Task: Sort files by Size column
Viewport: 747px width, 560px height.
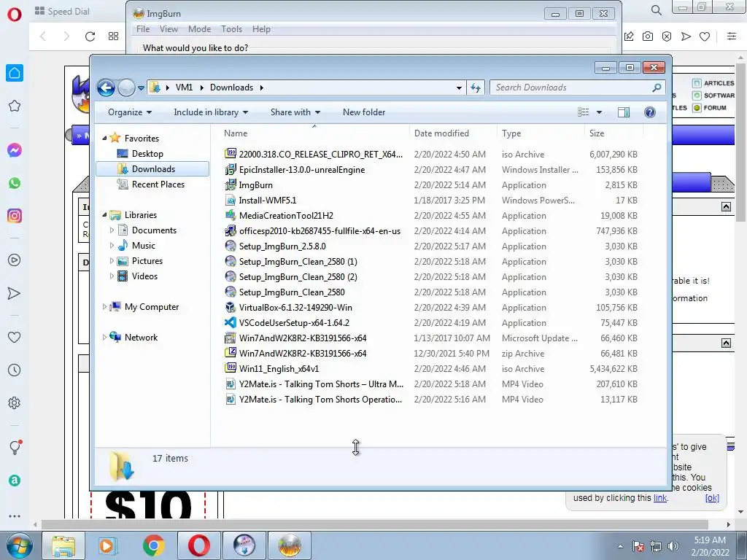Action: point(597,133)
